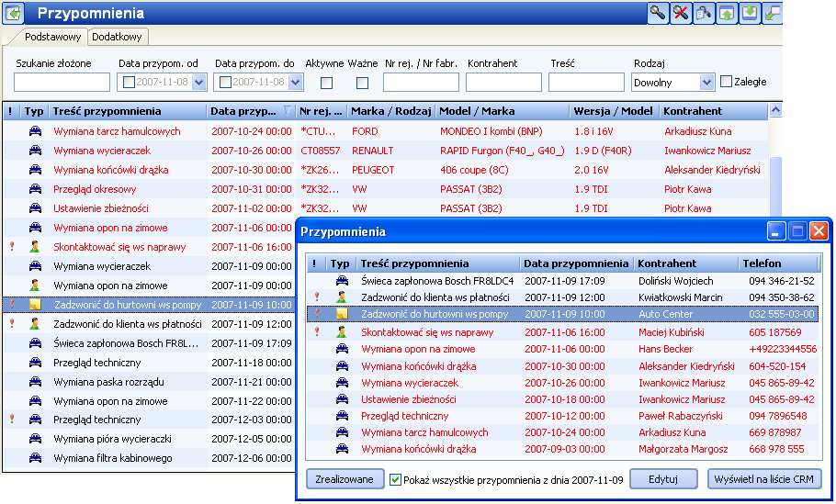Click the Nr rej. / Nr fabr. input field
Screen dimensions: 836x504
pyautogui.click(x=421, y=83)
